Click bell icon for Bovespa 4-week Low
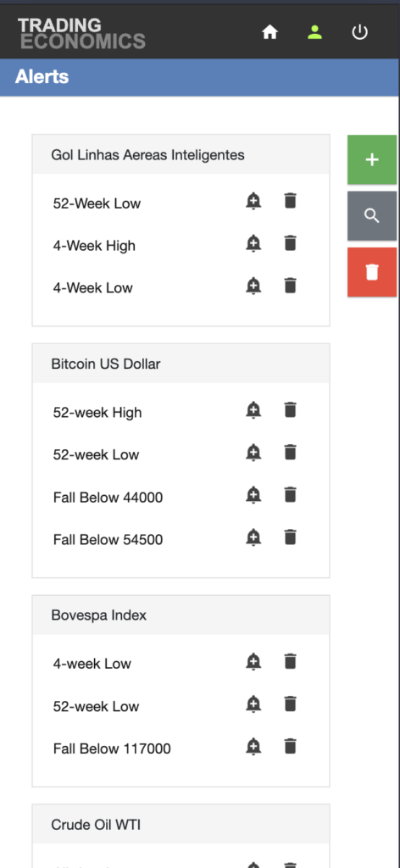This screenshot has width=400, height=868. coord(253,661)
